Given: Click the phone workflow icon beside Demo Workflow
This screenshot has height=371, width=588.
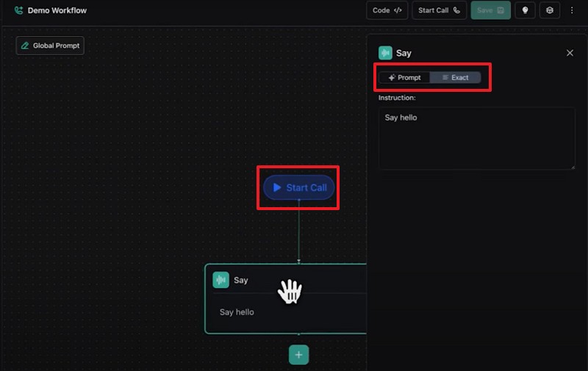Looking at the screenshot, I should (x=18, y=10).
